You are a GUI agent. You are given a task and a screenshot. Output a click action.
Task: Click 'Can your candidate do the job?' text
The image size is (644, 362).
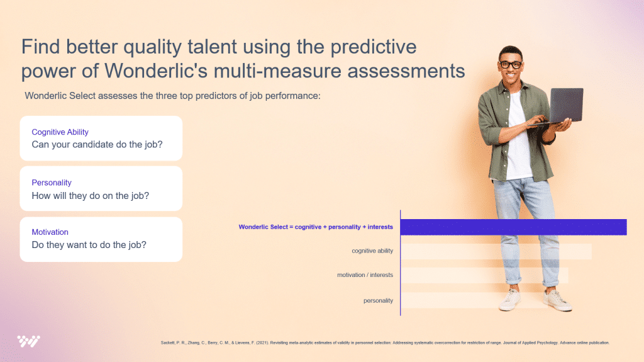[97, 144]
